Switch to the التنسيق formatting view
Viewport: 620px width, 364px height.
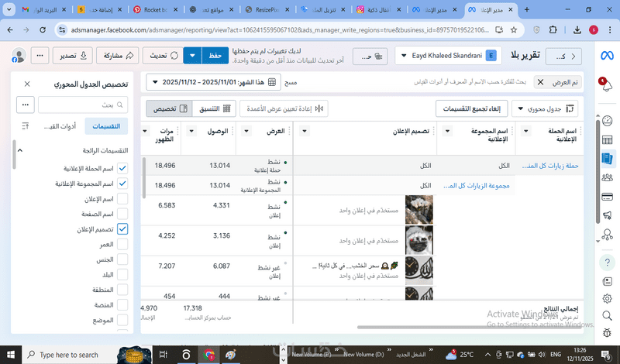215,108
